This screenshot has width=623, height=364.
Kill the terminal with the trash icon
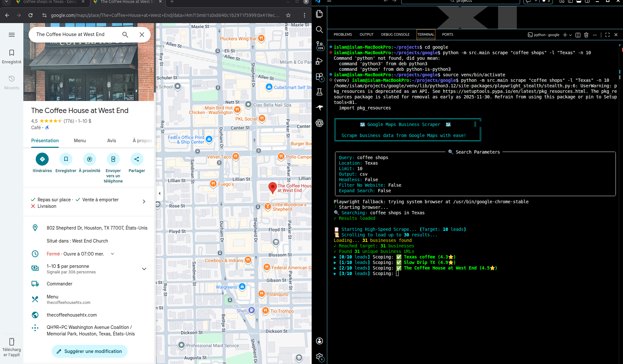tap(586, 35)
